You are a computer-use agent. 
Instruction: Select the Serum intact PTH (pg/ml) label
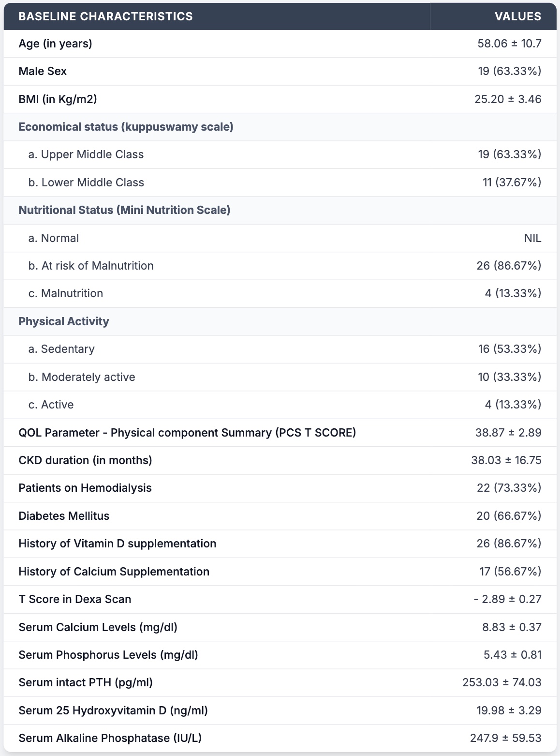[x=86, y=682]
